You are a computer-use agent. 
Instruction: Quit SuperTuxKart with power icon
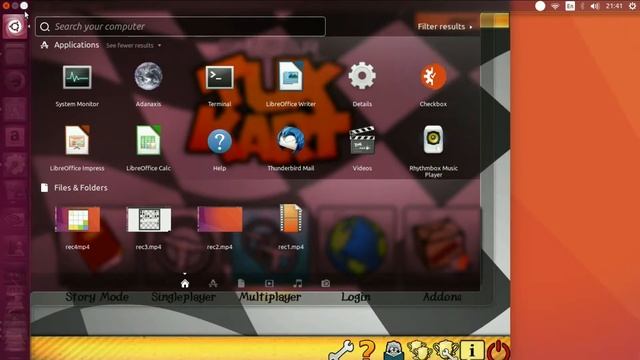coord(498,350)
